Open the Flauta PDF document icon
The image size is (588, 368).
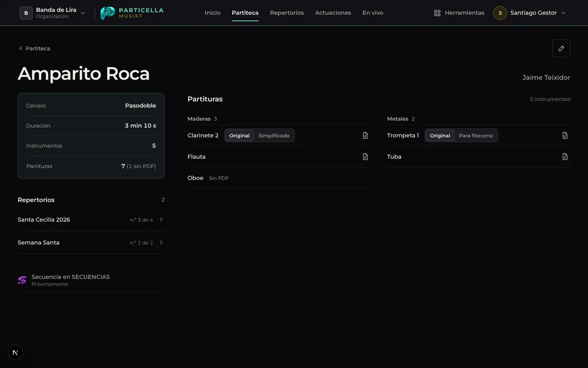click(x=365, y=157)
